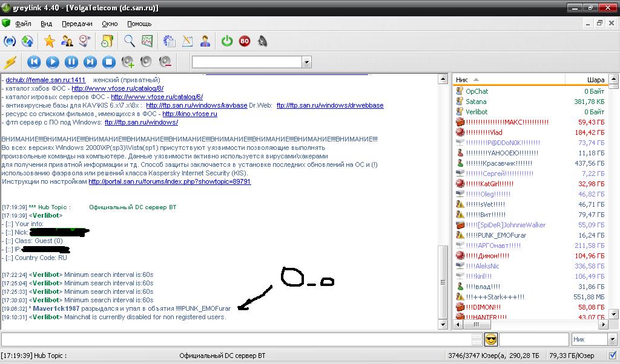Open the emoticon picker smiley
The image size is (620, 364).
[491, 339]
